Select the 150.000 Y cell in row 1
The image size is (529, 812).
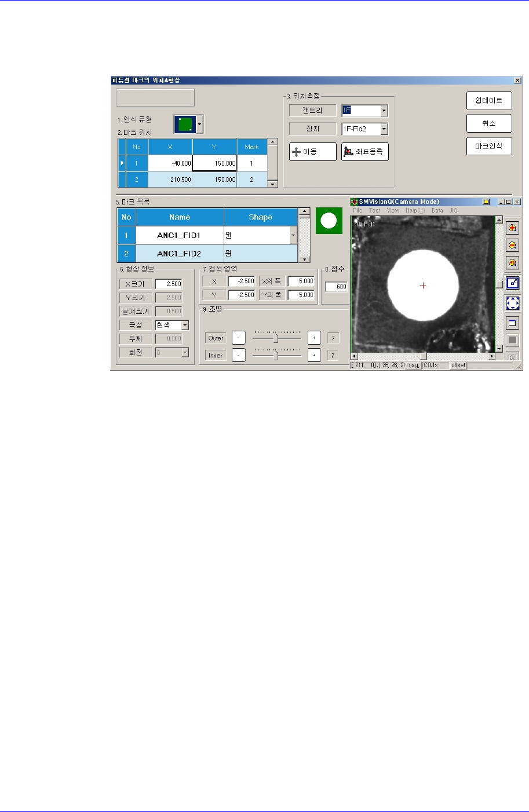[214, 163]
